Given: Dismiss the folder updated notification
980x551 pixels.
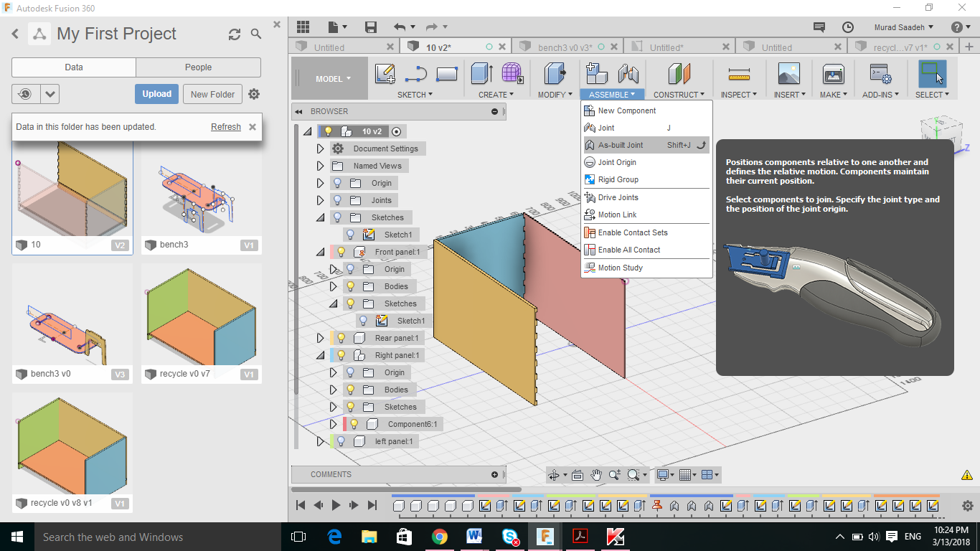Looking at the screenshot, I should (x=253, y=127).
